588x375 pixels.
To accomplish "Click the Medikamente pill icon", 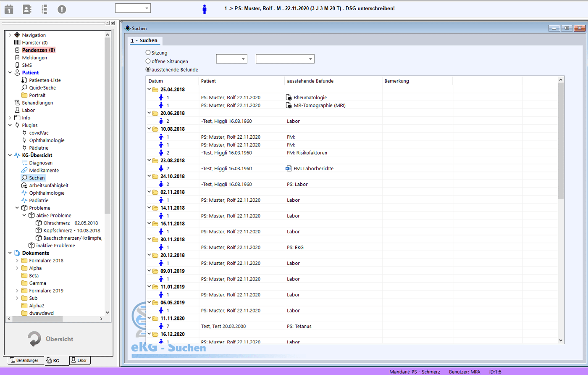I will point(24,170).
